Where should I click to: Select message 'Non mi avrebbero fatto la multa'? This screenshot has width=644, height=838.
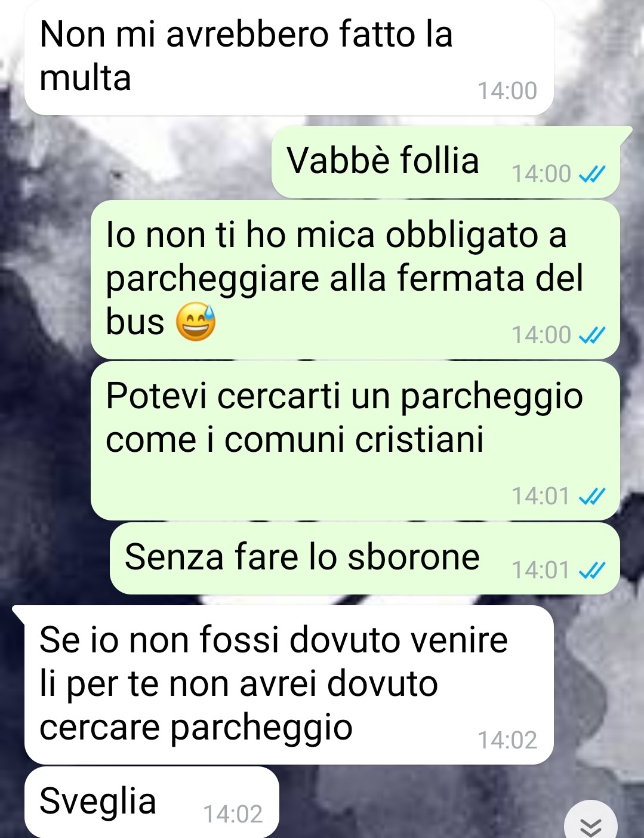(x=289, y=58)
